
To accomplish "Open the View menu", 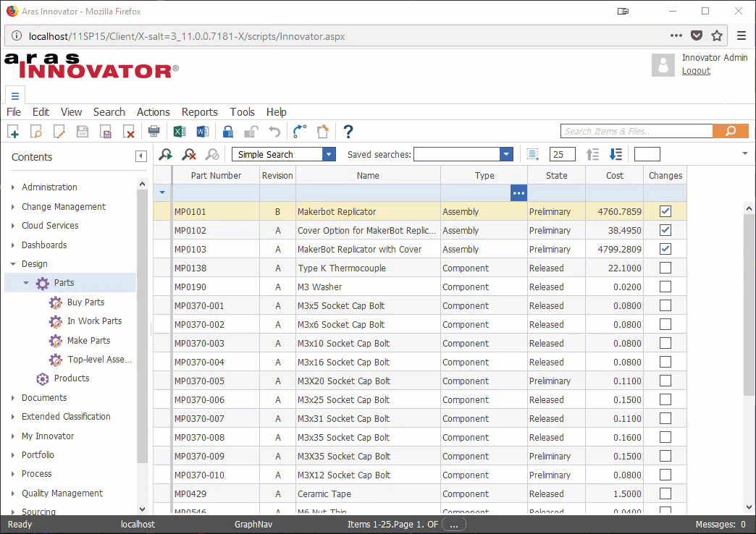I will click(72, 112).
